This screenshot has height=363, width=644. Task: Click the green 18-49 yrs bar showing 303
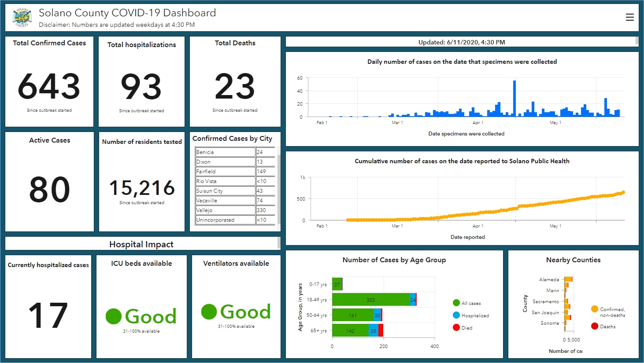(370, 300)
